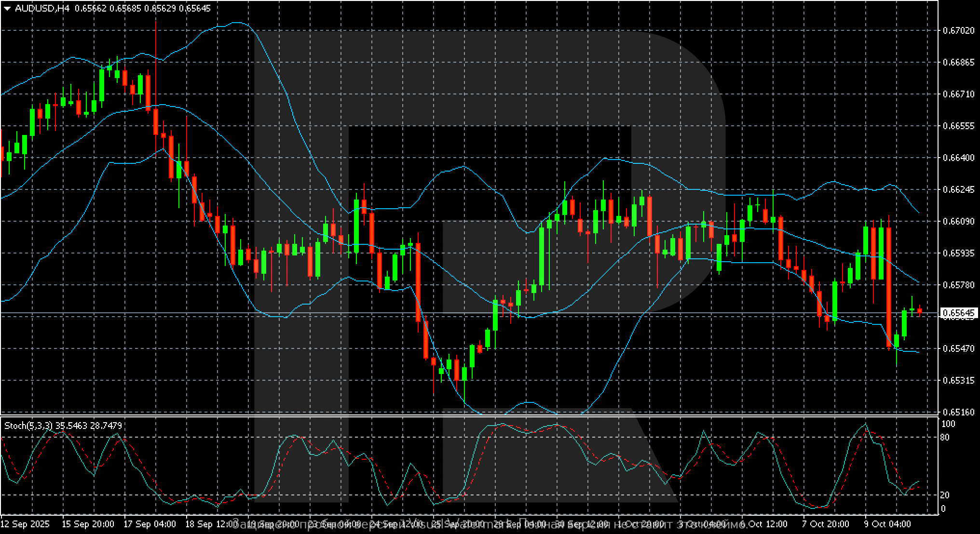Image resolution: width=980 pixels, height=534 pixels.
Task: Click the 7 Oct 20:00 time label
Action: 826,524
